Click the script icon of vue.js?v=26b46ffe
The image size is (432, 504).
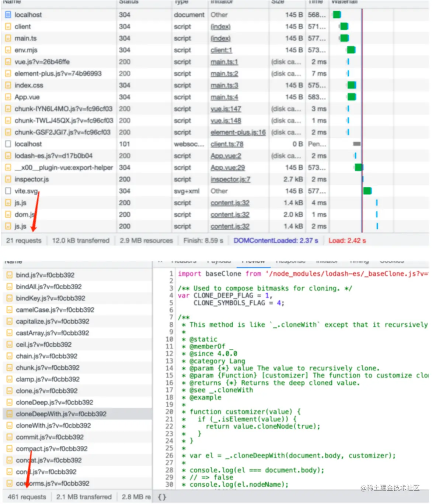pos(8,62)
